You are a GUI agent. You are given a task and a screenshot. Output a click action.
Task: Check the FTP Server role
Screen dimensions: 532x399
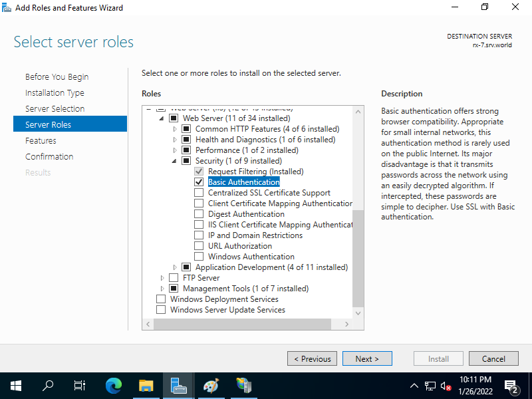pyautogui.click(x=174, y=277)
